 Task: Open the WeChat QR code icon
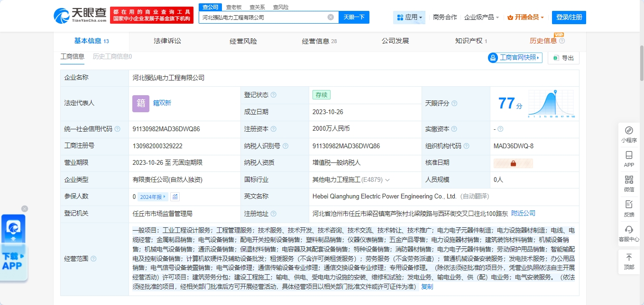629,180
